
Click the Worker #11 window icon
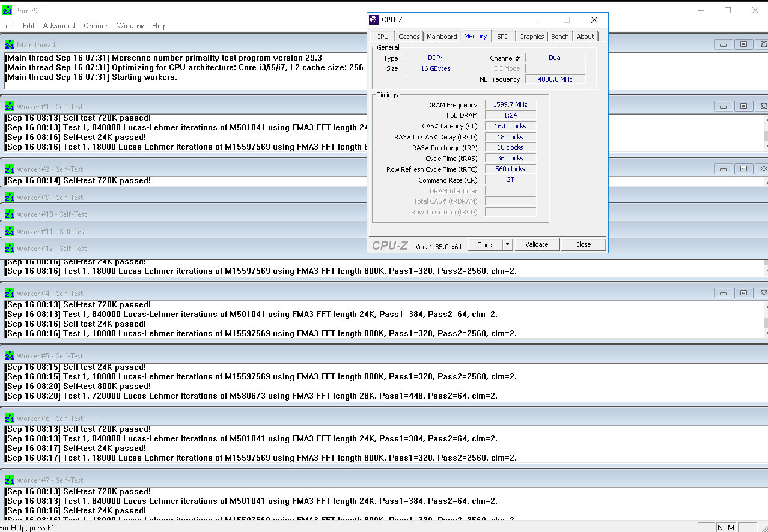pyautogui.click(x=10, y=231)
